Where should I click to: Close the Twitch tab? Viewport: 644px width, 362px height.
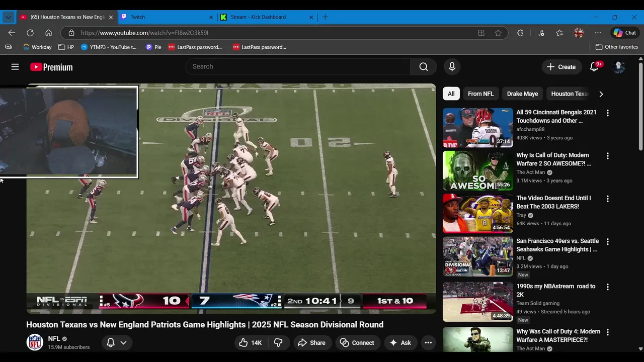(211, 17)
